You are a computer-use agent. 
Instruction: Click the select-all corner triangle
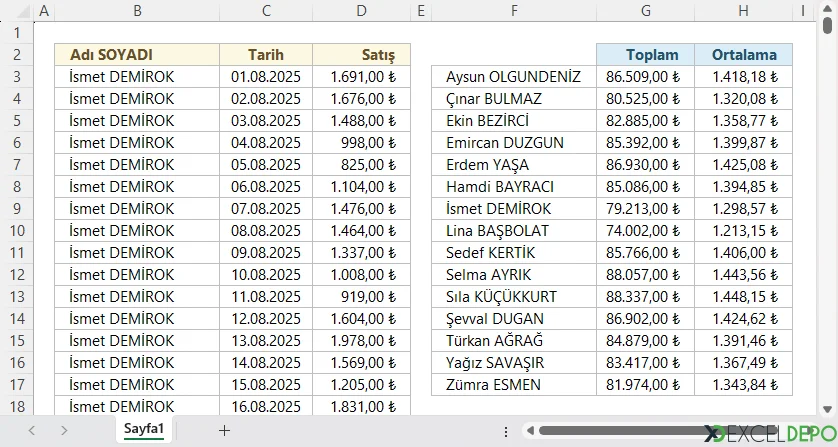point(17,11)
